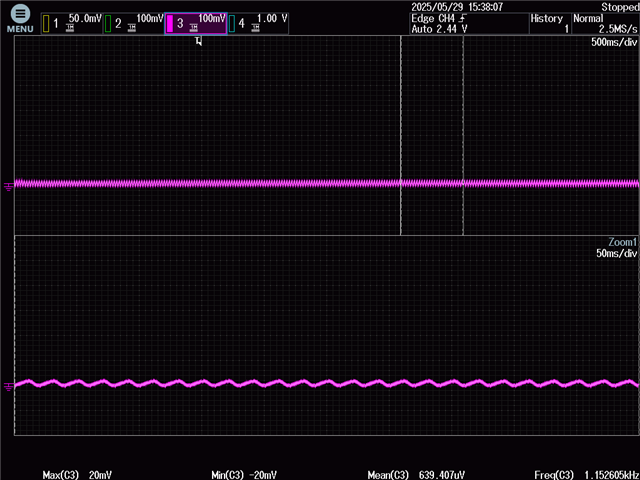
Task: Click the Min(C3) -20mV measurement
Action: [244, 475]
